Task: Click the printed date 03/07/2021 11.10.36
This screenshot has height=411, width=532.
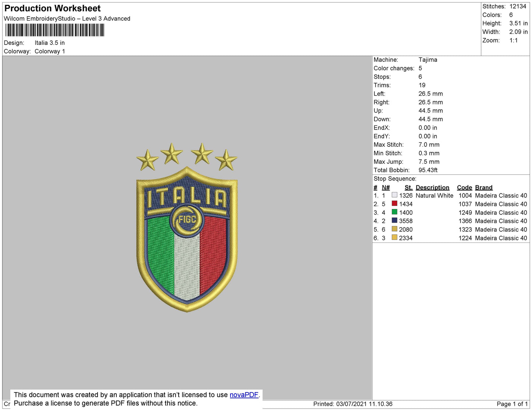Action: tap(364, 404)
